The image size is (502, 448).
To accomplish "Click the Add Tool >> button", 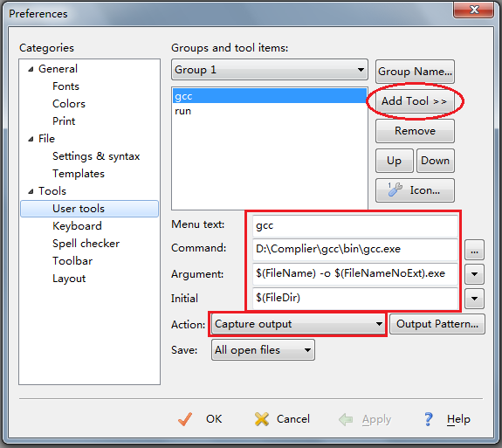I will pyautogui.click(x=415, y=101).
